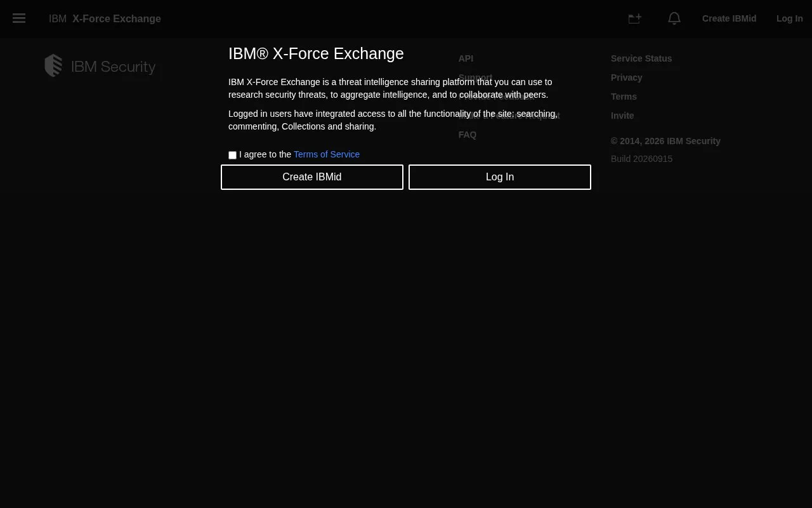Select Log In in the top header
This screenshot has width=812, height=508.
tap(790, 18)
